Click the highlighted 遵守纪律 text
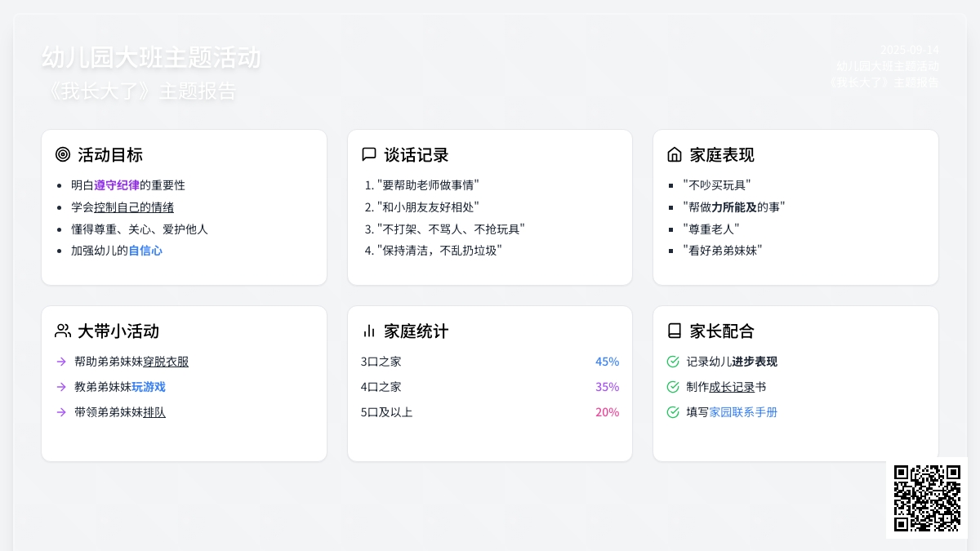 117,185
